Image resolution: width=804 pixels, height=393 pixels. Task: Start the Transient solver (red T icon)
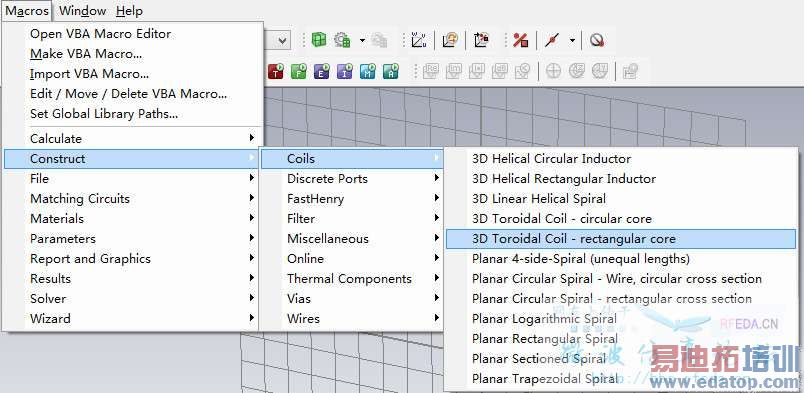click(276, 71)
